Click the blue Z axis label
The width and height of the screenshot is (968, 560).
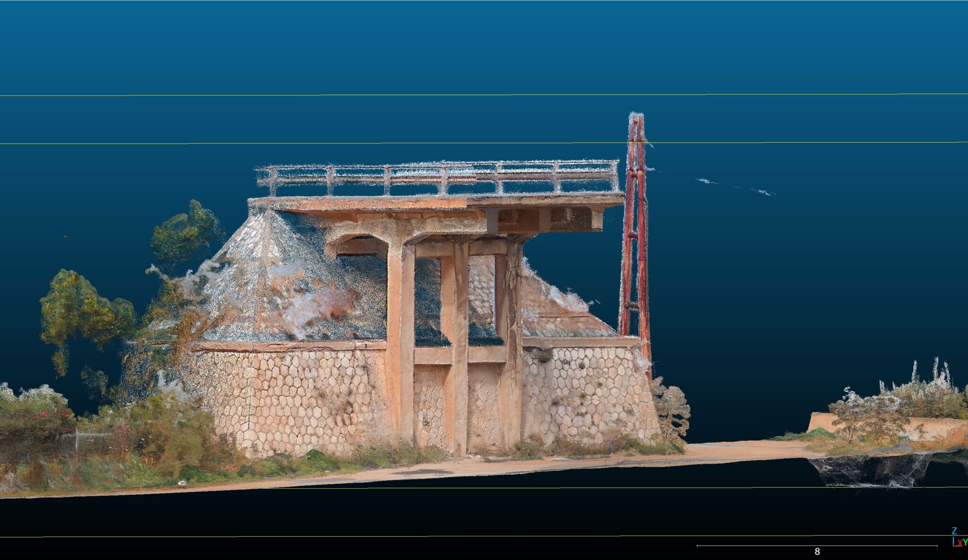pos(954,531)
